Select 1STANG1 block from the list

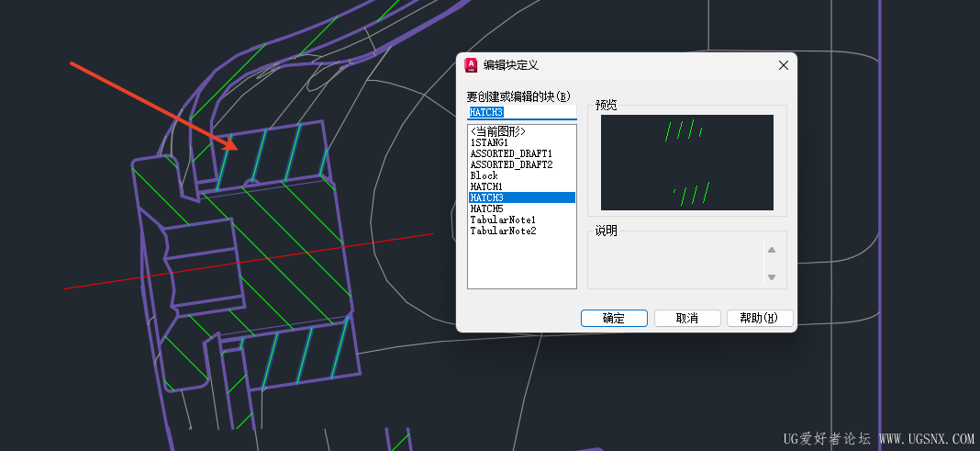pyautogui.click(x=489, y=142)
